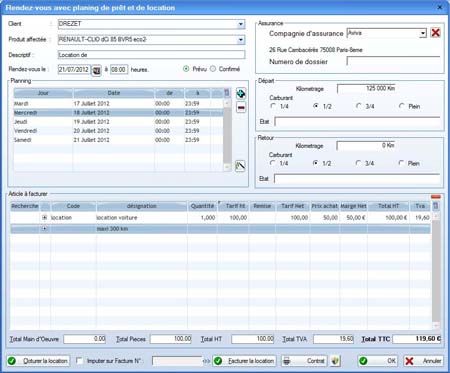The width and height of the screenshot is (450, 373).
Task: Set Départ carburant to 3/4
Action: tap(359, 106)
